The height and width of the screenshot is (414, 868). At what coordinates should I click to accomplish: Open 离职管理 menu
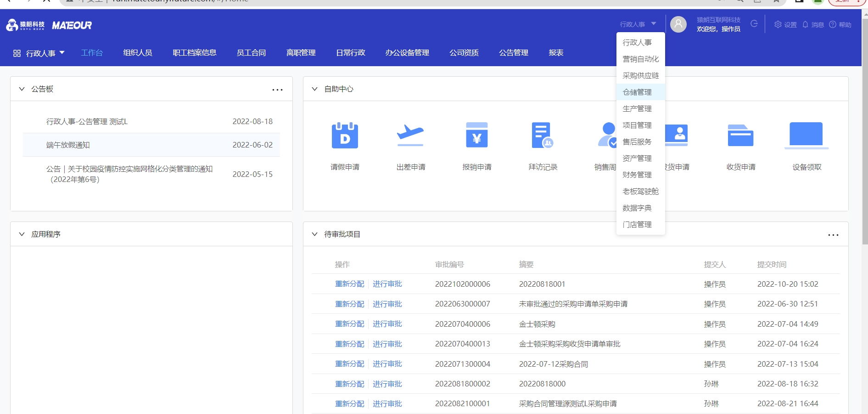point(301,53)
